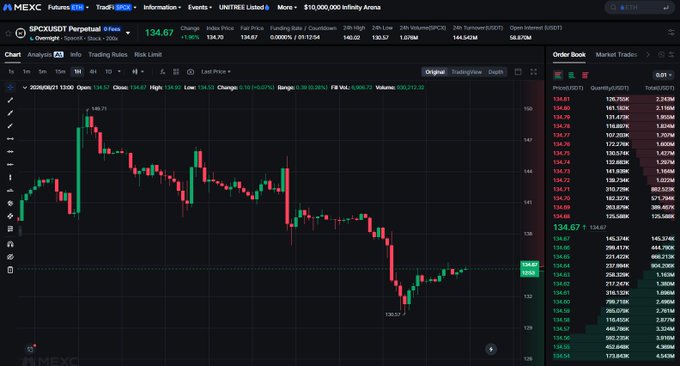Open the Last Price dropdown
Image resolution: width=680 pixels, height=366 pixels.
(x=216, y=72)
